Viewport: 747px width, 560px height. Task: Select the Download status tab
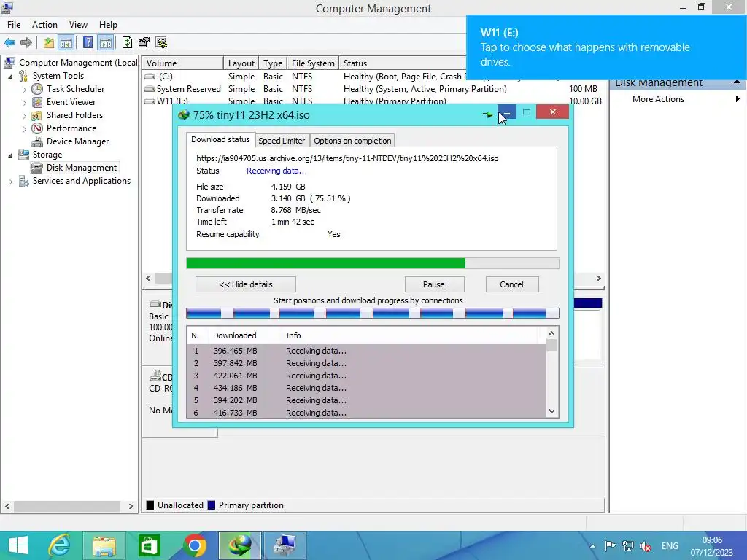tap(220, 139)
